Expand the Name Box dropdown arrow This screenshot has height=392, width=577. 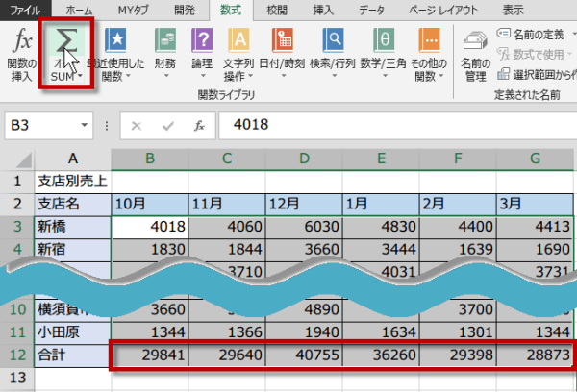pos(86,125)
